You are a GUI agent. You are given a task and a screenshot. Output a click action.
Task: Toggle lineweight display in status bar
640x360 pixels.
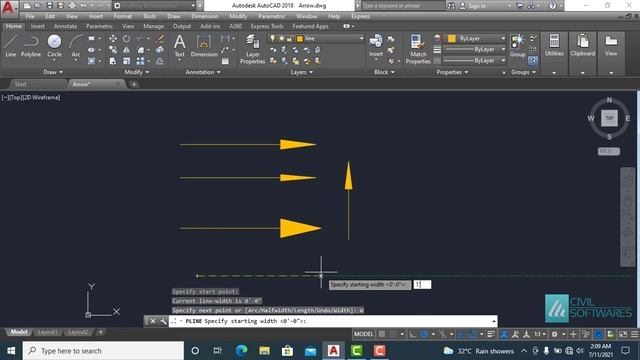coord(491,334)
